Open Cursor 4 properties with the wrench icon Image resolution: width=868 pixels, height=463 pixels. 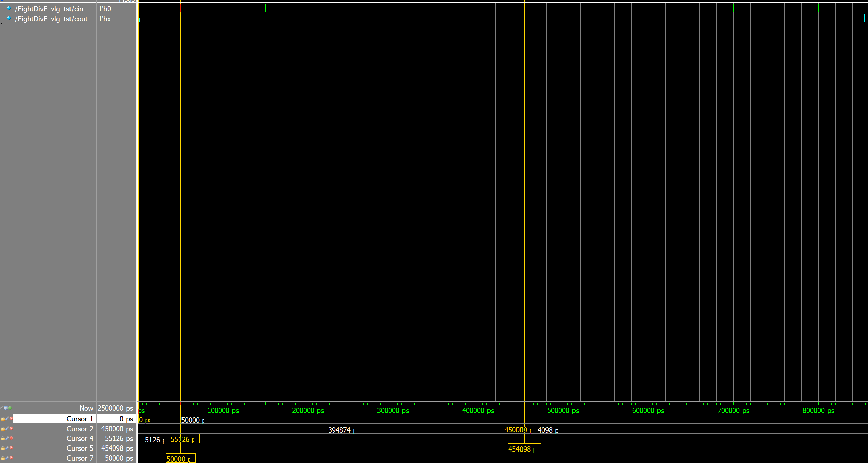tap(7, 438)
